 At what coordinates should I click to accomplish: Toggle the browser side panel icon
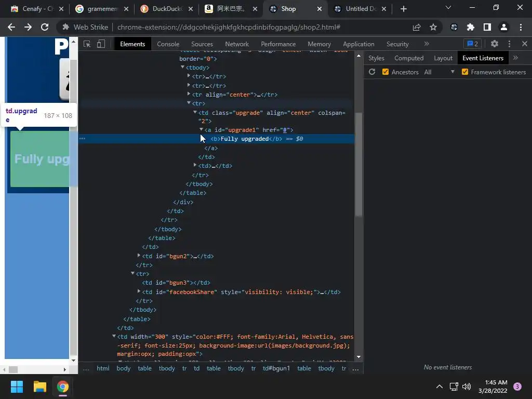(x=487, y=27)
